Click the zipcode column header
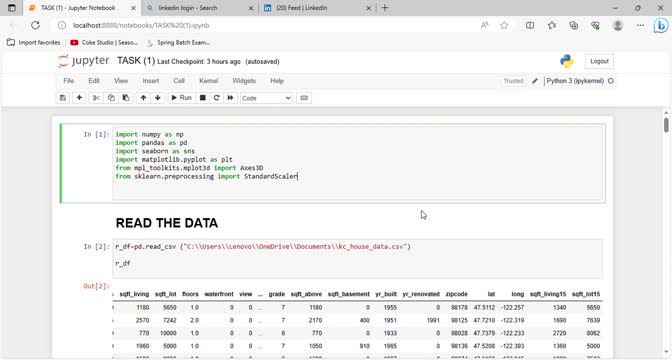Image resolution: width=672 pixels, height=360 pixels. click(456, 294)
